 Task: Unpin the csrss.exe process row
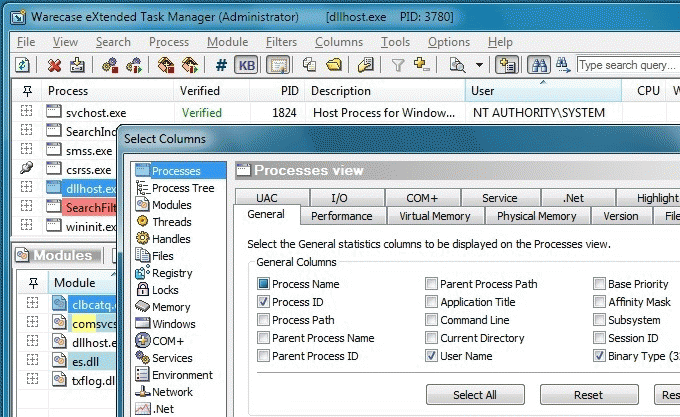[27, 168]
